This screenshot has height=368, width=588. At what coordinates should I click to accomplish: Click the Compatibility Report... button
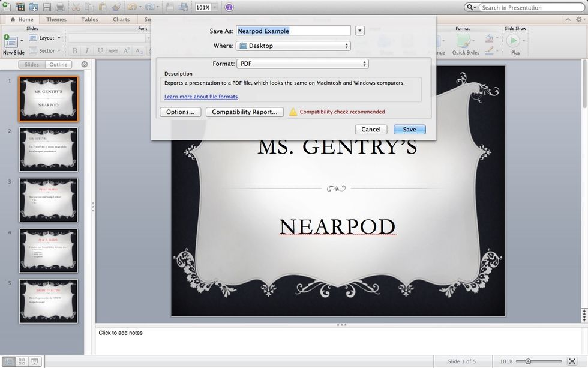click(245, 112)
